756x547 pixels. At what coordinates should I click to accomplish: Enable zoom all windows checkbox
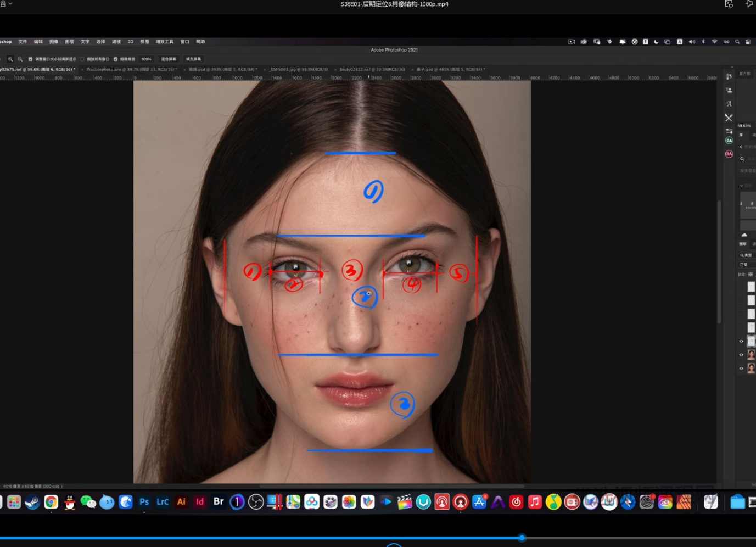[x=82, y=59]
